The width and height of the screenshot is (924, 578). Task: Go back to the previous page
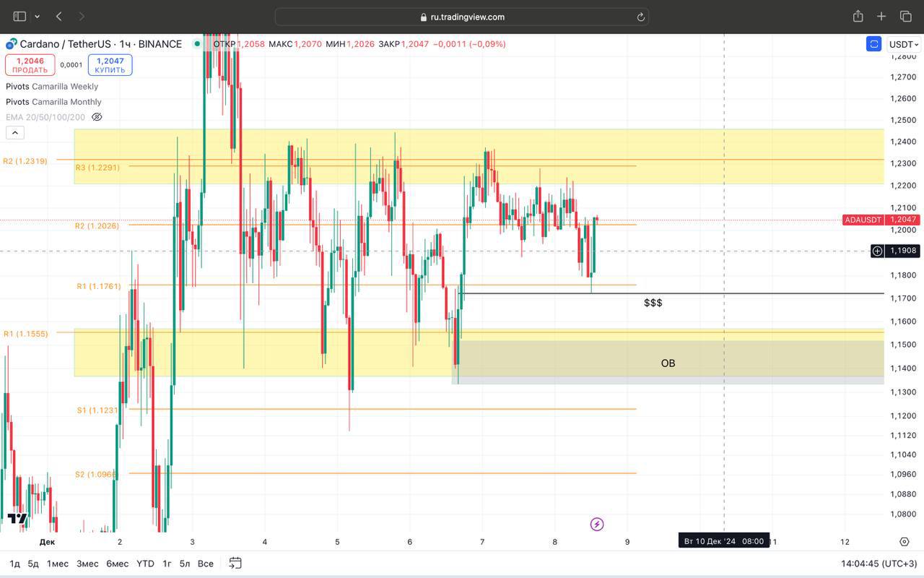59,16
